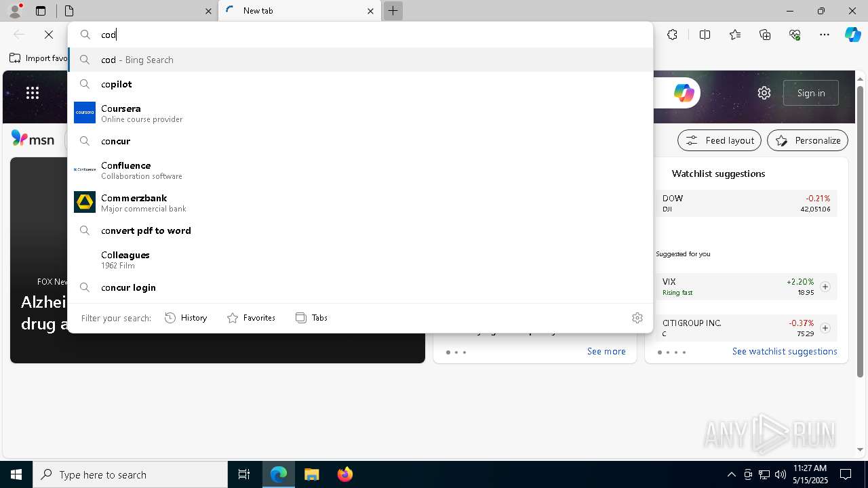Select 'convert pdf to word' suggestion
Image resolution: width=868 pixels, height=488 pixels.
pos(360,230)
